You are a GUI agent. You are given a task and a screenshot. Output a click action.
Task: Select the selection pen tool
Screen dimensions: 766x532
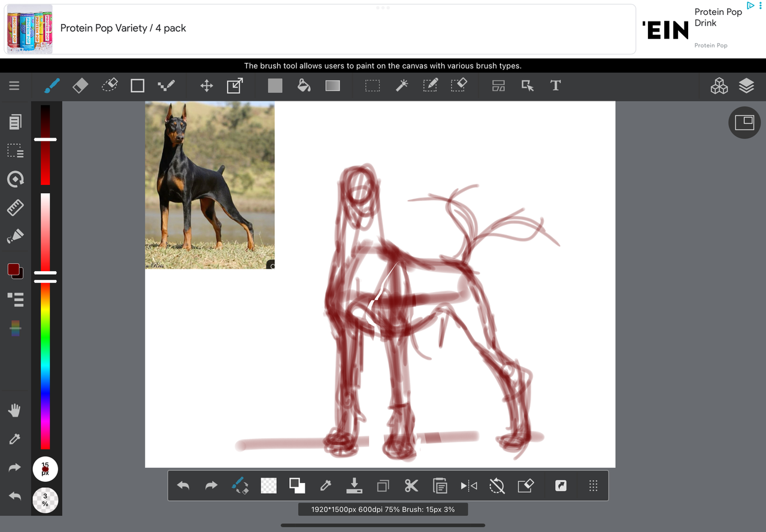[x=430, y=86]
